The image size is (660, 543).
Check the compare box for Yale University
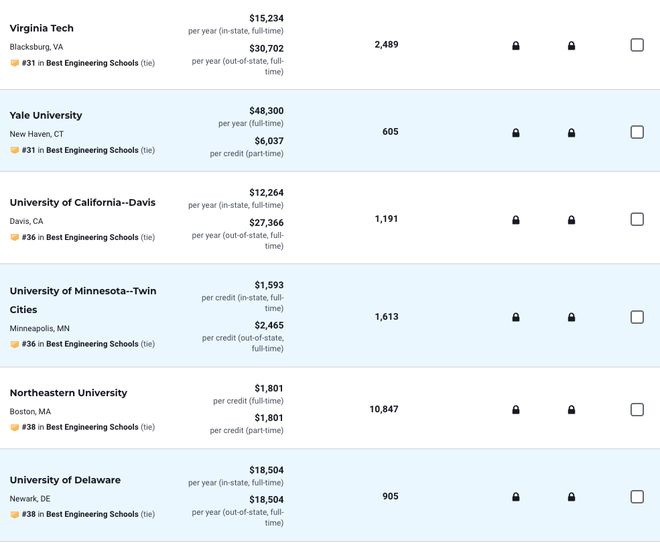(x=637, y=132)
